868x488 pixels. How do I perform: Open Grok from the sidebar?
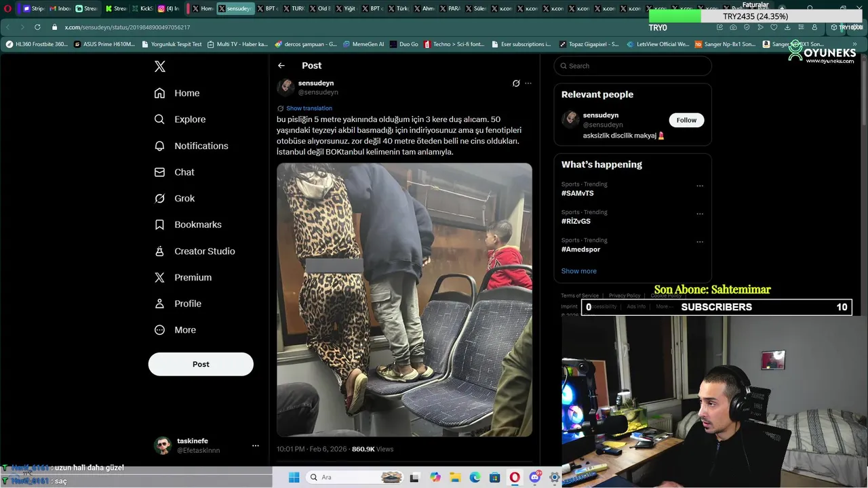(174, 199)
